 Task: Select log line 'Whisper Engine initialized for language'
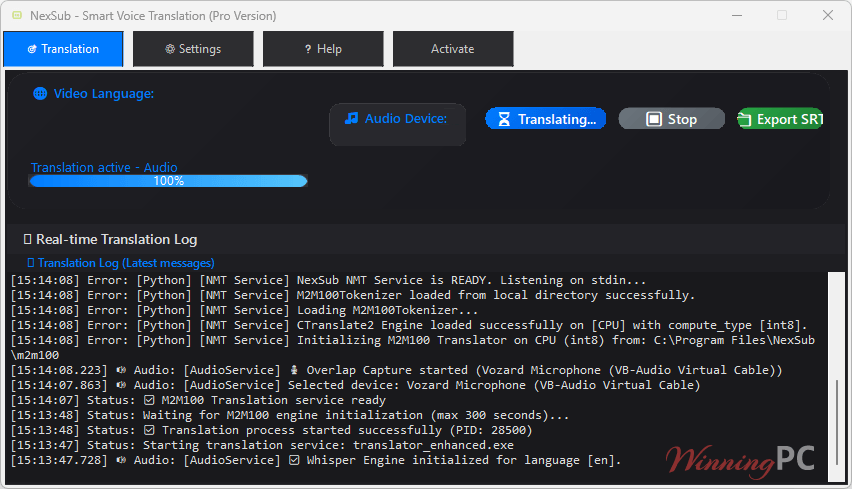316,460
